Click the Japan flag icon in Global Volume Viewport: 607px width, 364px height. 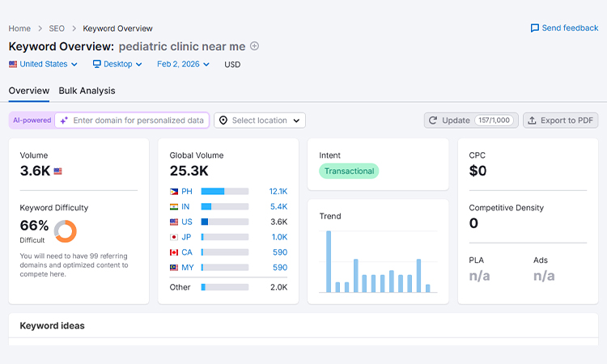click(174, 237)
